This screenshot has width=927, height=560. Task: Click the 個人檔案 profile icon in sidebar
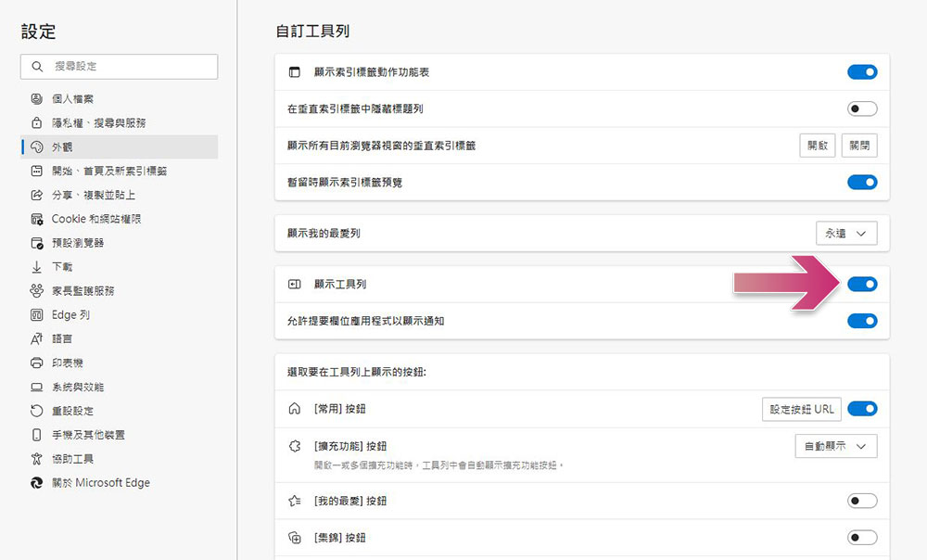tap(37, 99)
